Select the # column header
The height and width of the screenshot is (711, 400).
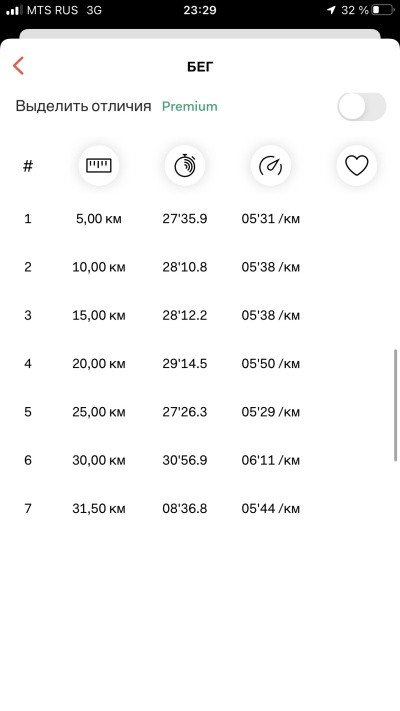point(28,166)
